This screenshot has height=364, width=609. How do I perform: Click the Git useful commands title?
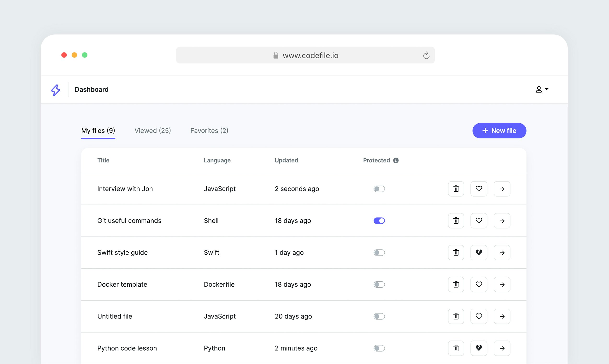[x=129, y=221]
